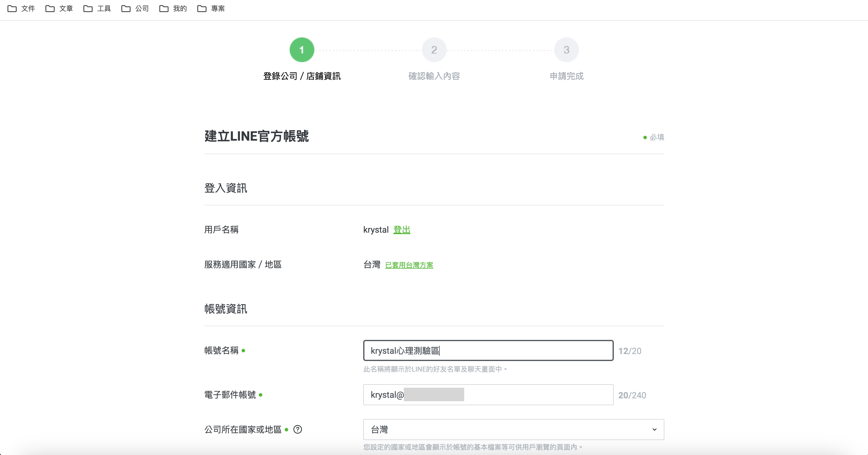Click the 此名稱將顯示於LINE的好友名單 hint text

click(x=435, y=369)
